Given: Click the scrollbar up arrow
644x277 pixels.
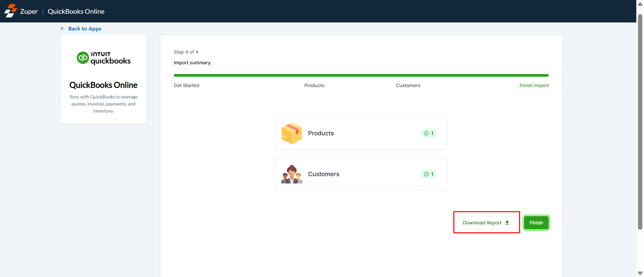Looking at the screenshot, I should [640, 4].
